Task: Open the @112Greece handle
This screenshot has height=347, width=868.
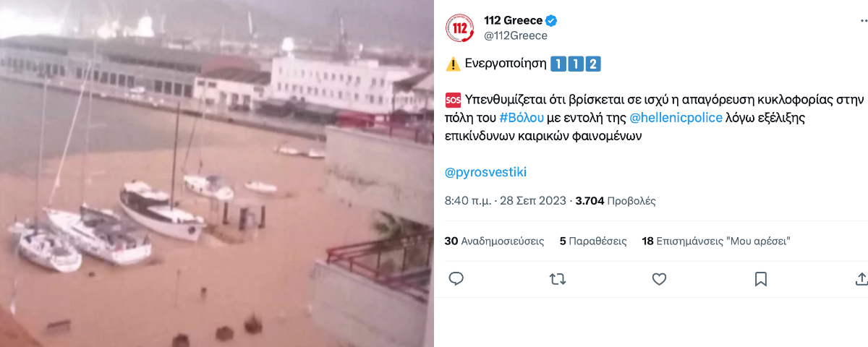Action: pyautogui.click(x=515, y=35)
